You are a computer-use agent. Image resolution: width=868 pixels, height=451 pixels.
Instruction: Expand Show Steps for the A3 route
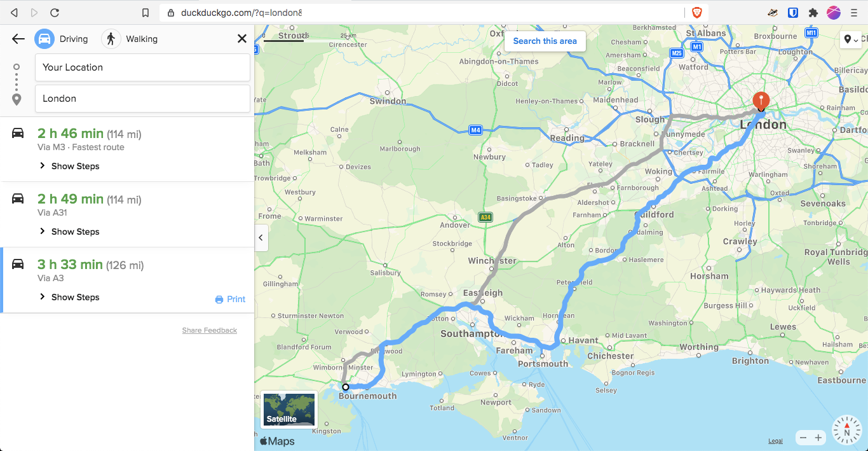coord(69,297)
